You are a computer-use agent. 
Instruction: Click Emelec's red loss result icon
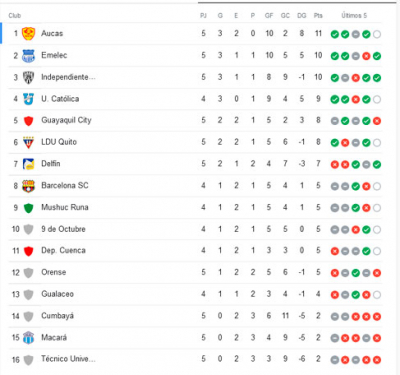(366, 56)
